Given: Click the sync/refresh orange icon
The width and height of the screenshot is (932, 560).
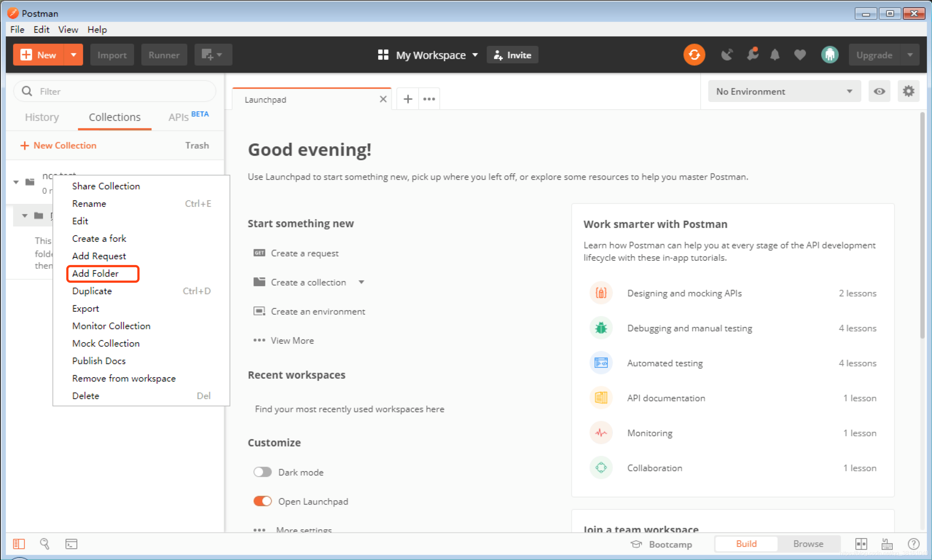Looking at the screenshot, I should click(x=695, y=55).
